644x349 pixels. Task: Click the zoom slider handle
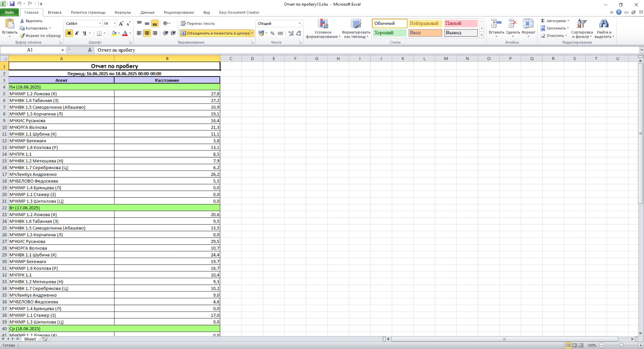pyautogui.click(x=621, y=345)
